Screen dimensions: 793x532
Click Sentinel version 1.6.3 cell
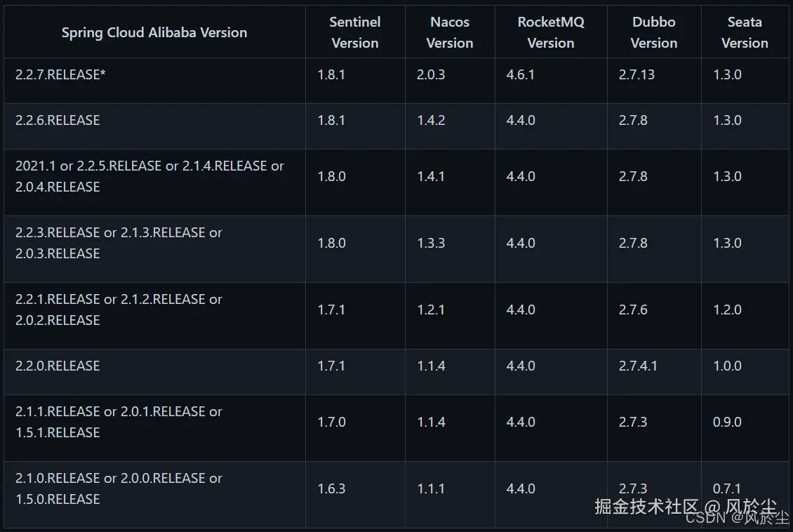(331, 488)
